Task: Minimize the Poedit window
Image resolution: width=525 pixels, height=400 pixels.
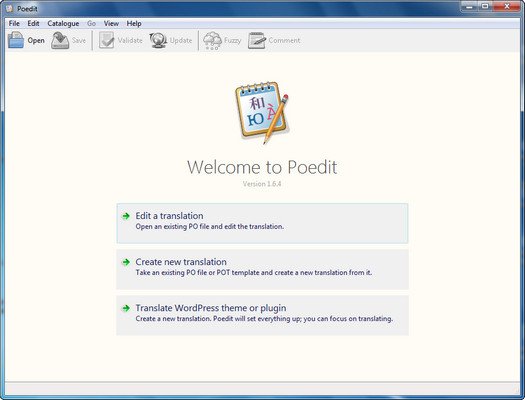Action: [x=469, y=6]
